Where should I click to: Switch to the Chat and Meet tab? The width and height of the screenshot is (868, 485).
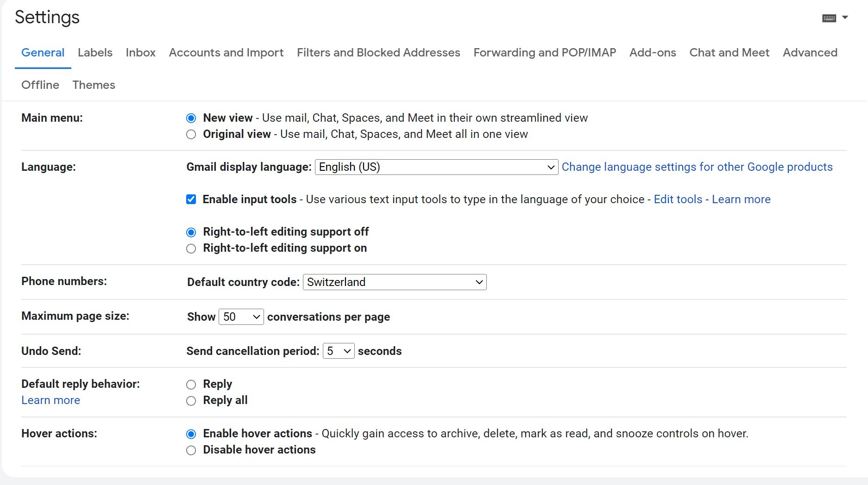click(x=729, y=53)
